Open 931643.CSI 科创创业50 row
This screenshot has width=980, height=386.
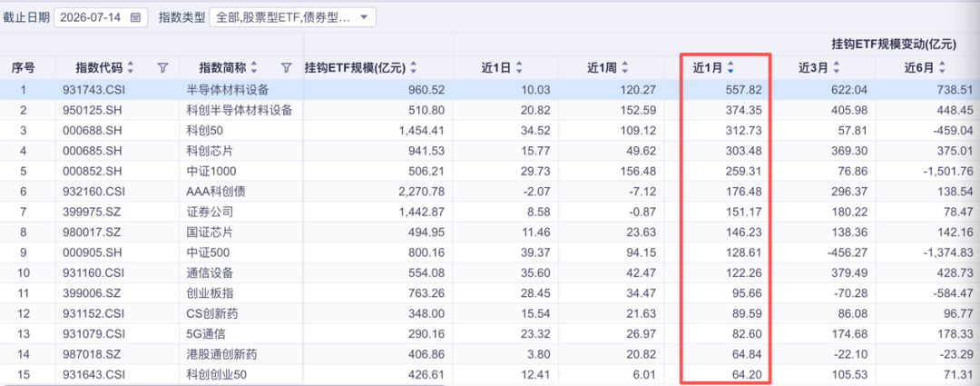[490, 374]
